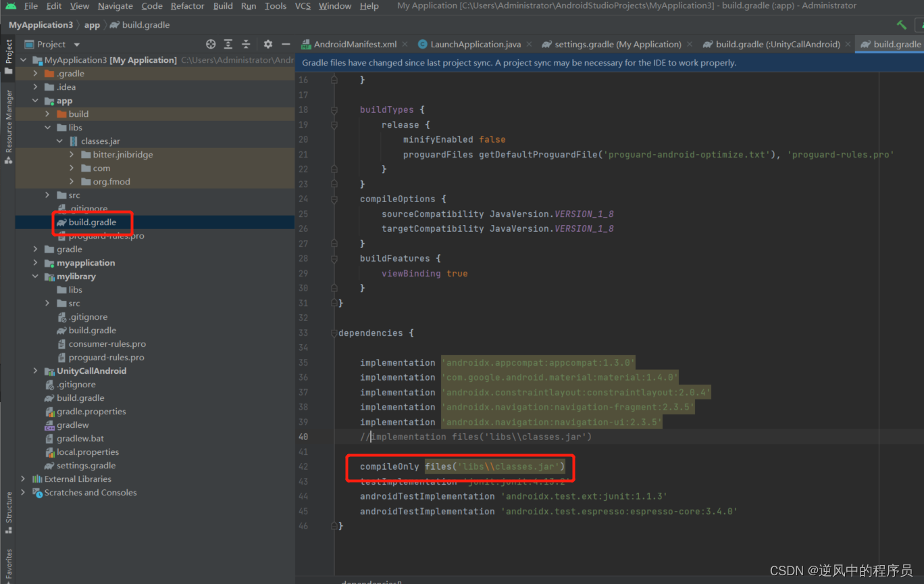Click Expand All in Project panel

(228, 44)
